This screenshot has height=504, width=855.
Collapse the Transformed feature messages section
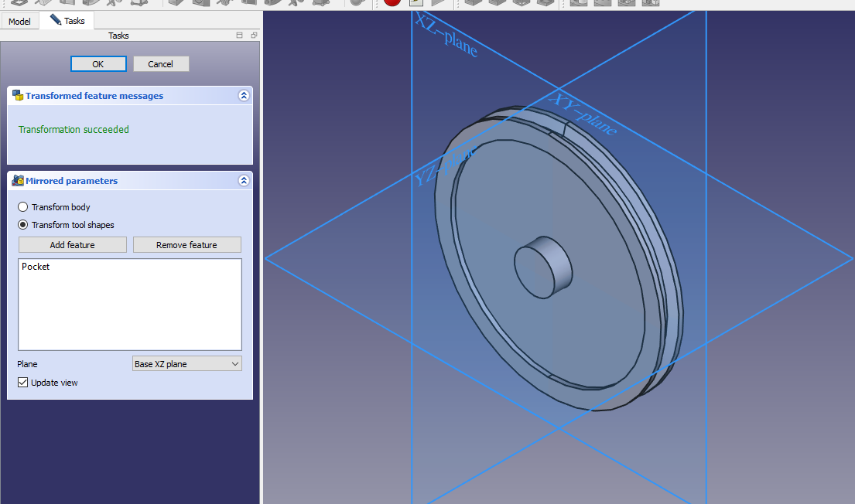coord(244,96)
